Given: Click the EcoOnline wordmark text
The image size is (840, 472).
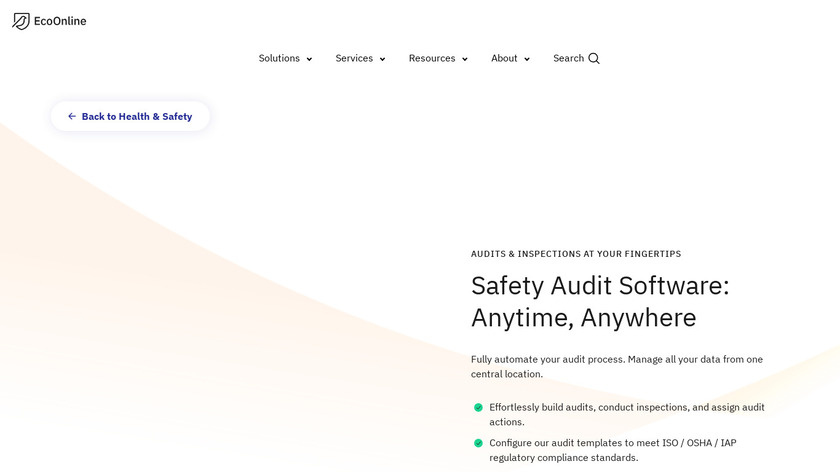Looking at the screenshot, I should coord(60,21).
